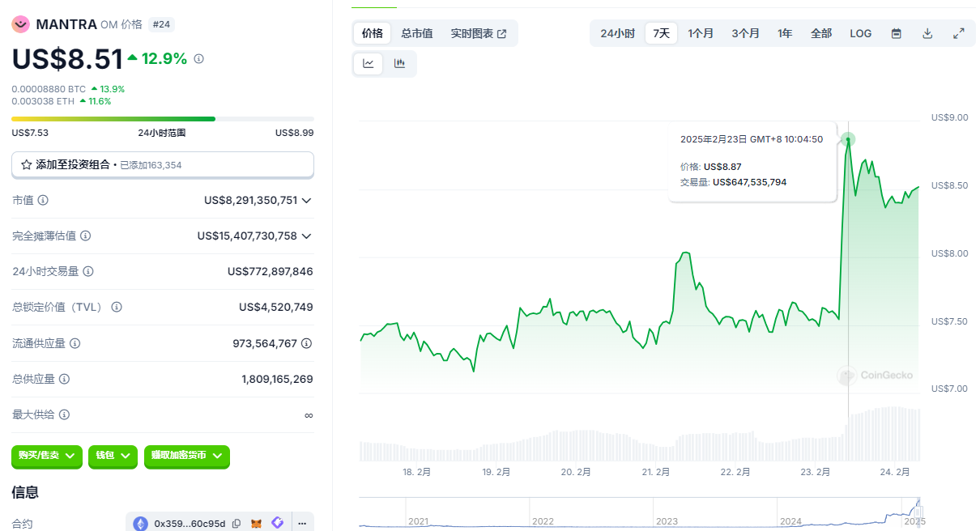Switch to candlestick chart view
Image resolution: width=980 pixels, height=531 pixels.
point(399,64)
